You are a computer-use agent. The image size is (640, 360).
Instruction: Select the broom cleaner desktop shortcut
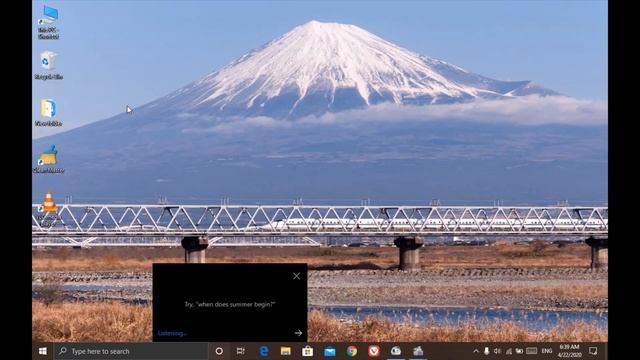(49, 160)
